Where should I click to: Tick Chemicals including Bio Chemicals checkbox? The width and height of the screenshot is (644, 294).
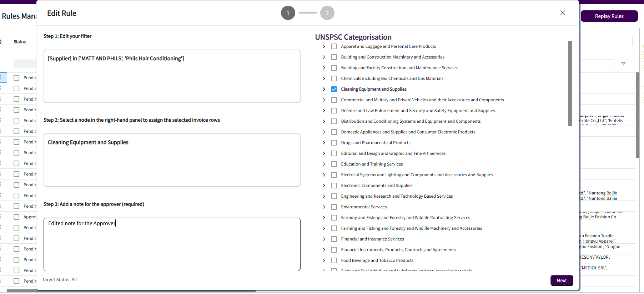(x=334, y=78)
